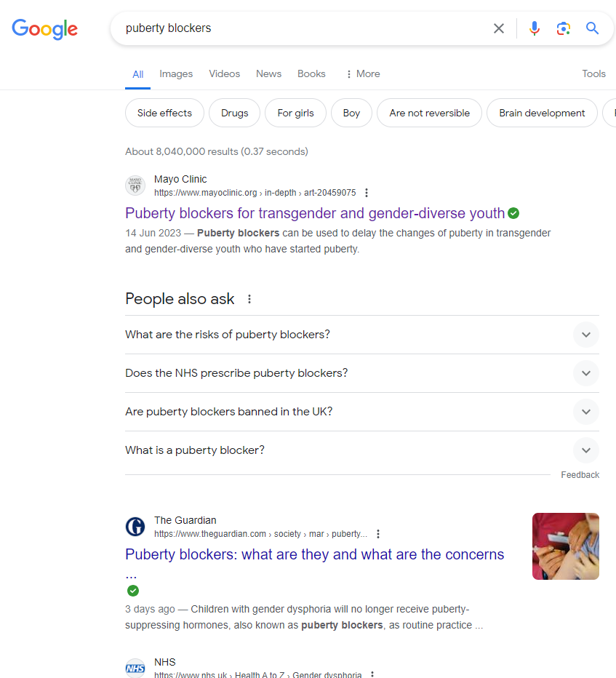Expand "Are puberty blockers banned in the UK?"
The height and width of the screenshot is (678, 616).
[x=585, y=412]
